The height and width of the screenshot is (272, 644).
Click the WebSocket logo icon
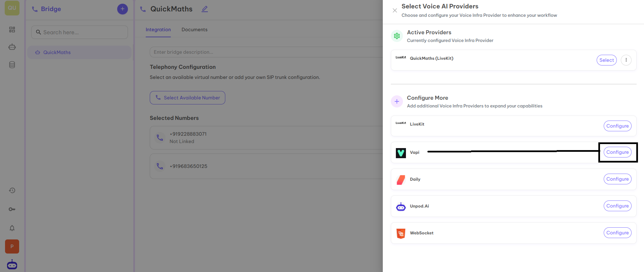click(x=401, y=233)
